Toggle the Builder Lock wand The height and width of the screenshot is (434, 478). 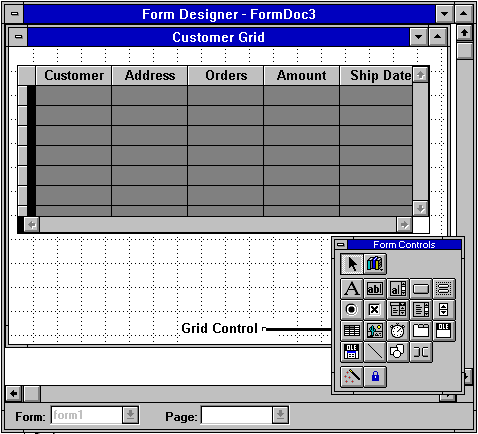coord(352,377)
